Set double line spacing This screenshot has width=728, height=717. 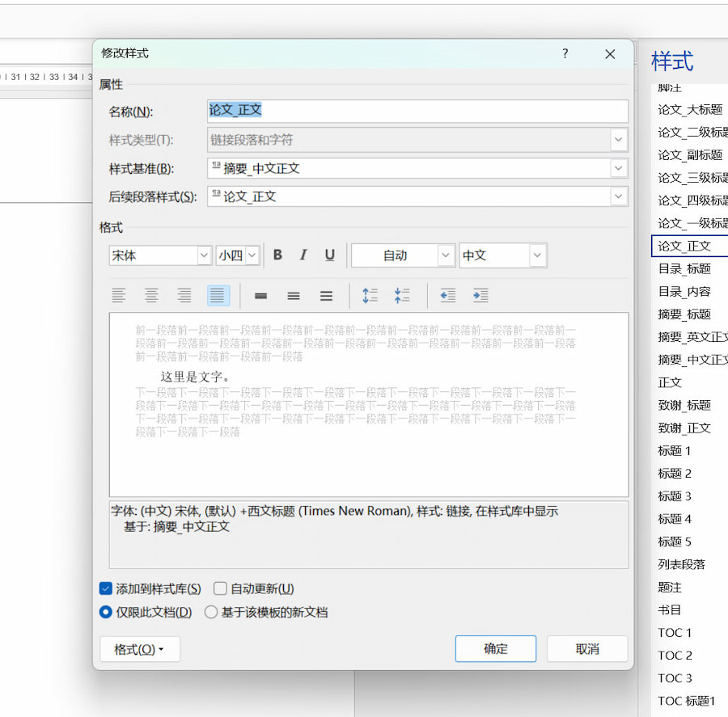pos(326,295)
